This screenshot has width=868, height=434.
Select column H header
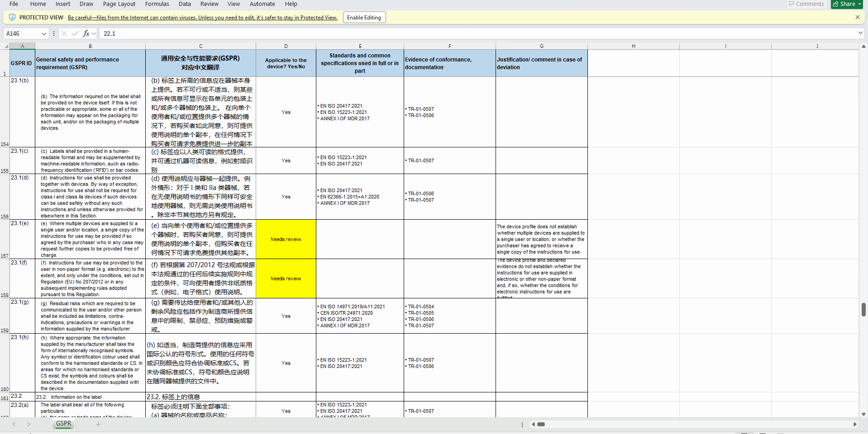coord(634,46)
